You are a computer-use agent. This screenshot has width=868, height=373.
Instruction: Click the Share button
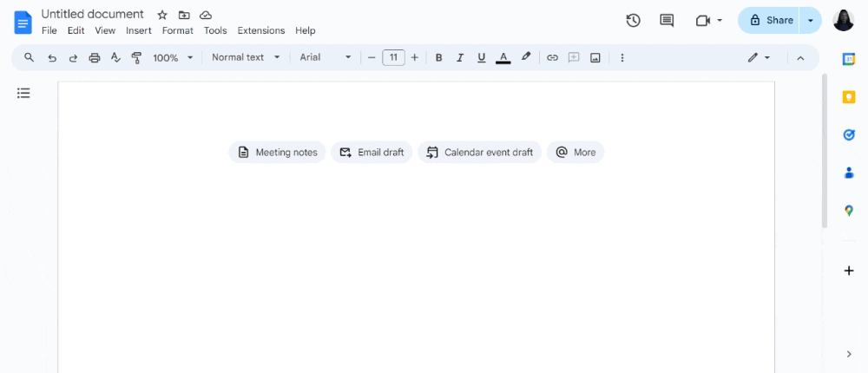[x=769, y=21]
